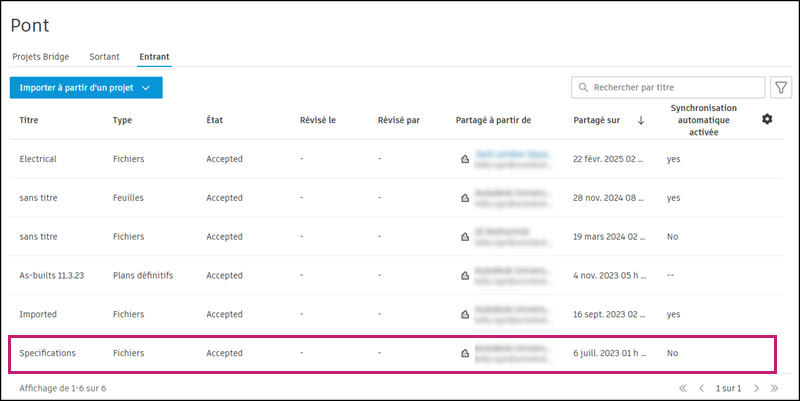This screenshot has height=401, width=800.
Task: Click the filter funnel icon
Action: pos(780,88)
